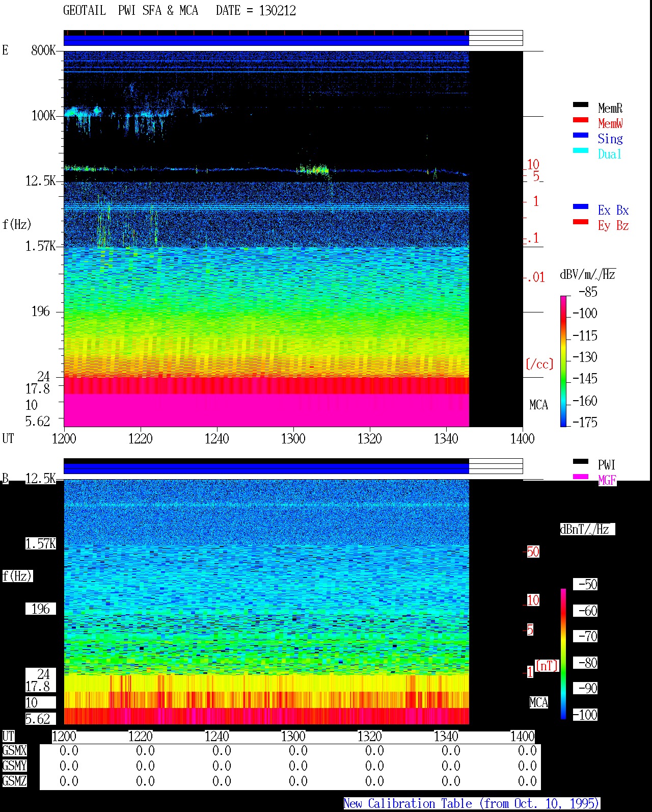This screenshot has height=812, width=652.
Task: Click the -100 value on the magnetic color scale
Action: [585, 715]
